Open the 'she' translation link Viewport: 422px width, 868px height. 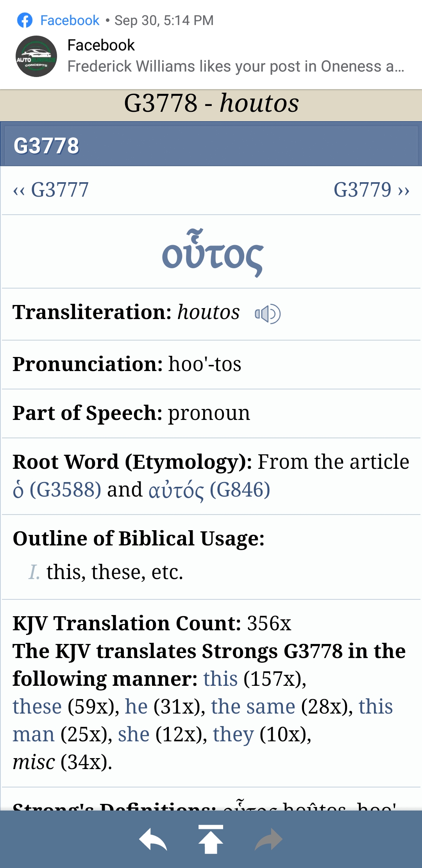click(134, 734)
